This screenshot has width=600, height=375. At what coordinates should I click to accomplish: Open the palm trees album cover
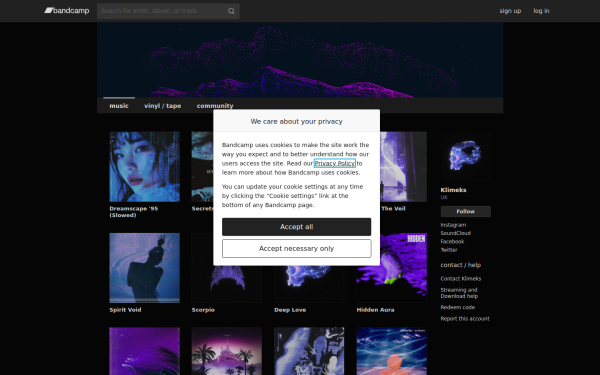pos(227,351)
